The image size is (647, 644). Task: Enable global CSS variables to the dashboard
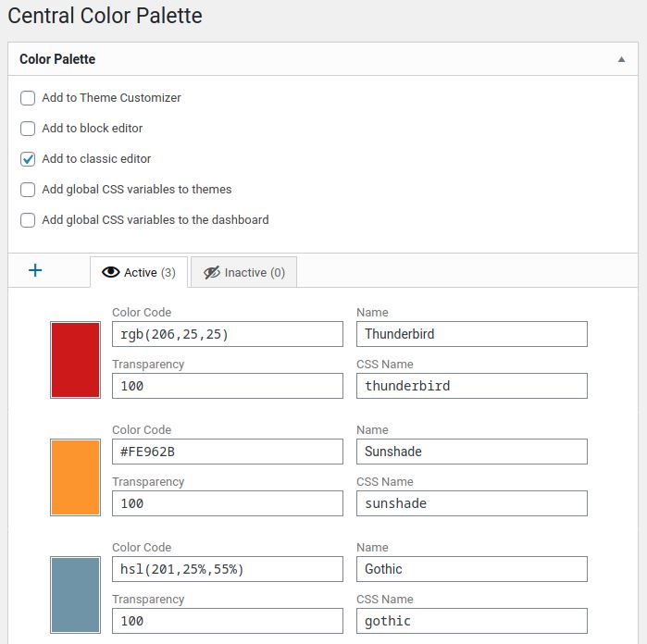[28, 220]
